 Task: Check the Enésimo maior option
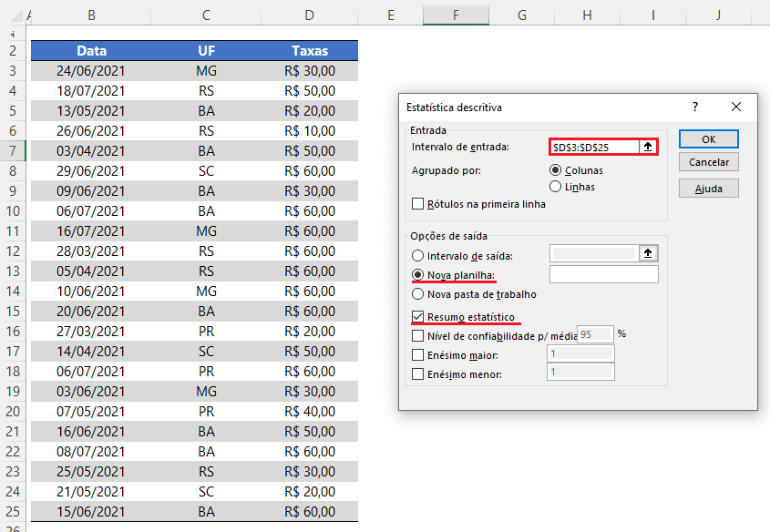[x=418, y=355]
